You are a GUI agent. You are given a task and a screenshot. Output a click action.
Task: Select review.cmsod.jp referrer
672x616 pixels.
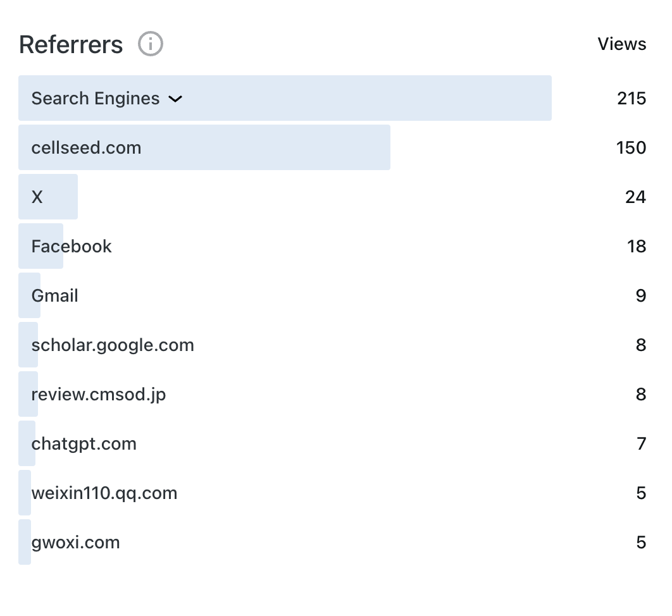coord(99,395)
